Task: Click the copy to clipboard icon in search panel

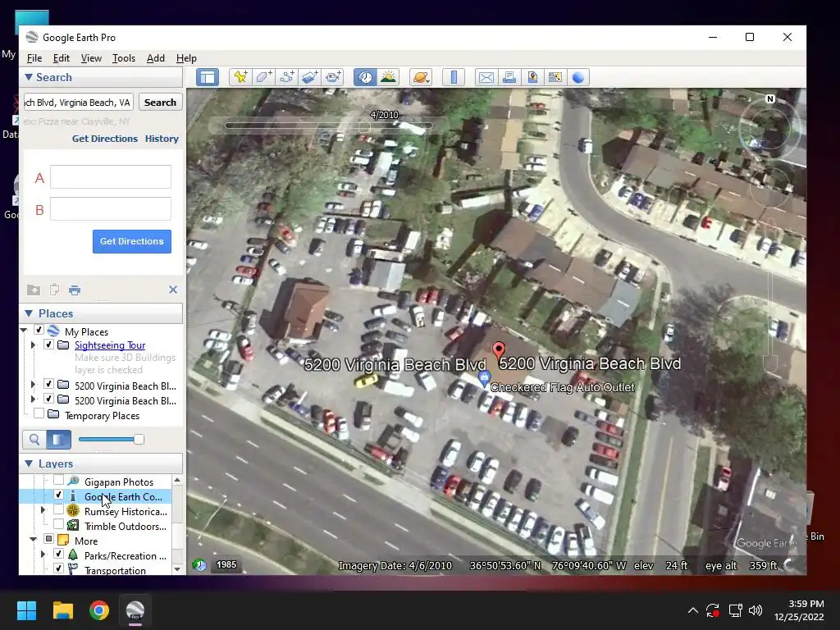Action: coord(54,290)
